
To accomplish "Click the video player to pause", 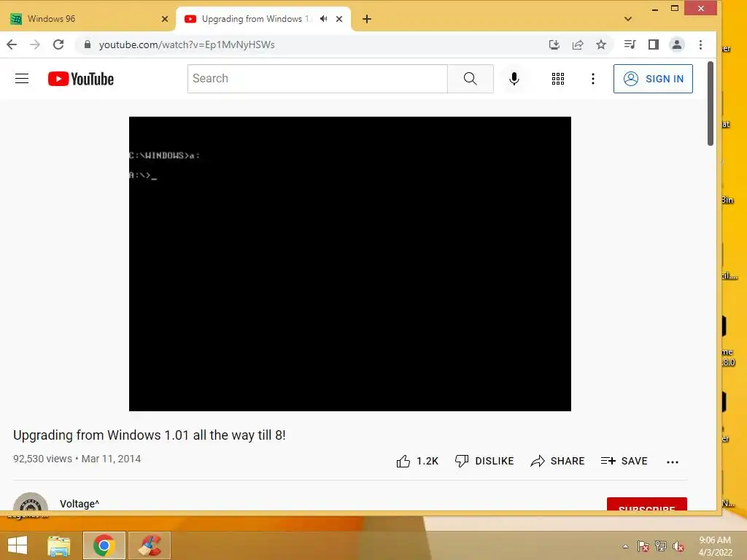I will tap(349, 264).
